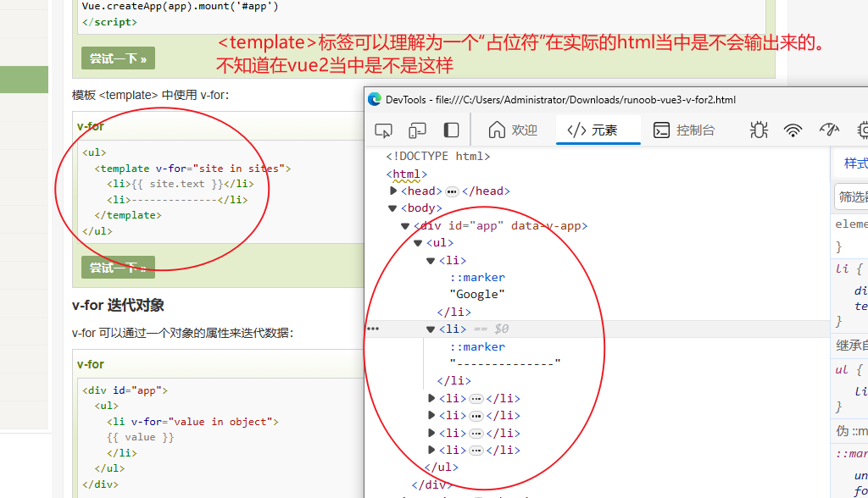The width and height of the screenshot is (868, 498).
Task: Open the bug-shaped sources tool icon
Action: (x=759, y=130)
